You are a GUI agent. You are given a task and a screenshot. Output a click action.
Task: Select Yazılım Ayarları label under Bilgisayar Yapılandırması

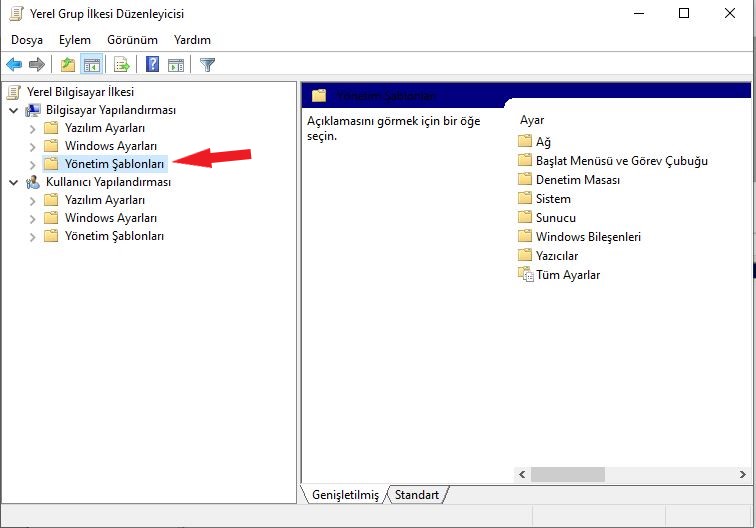pos(105,128)
